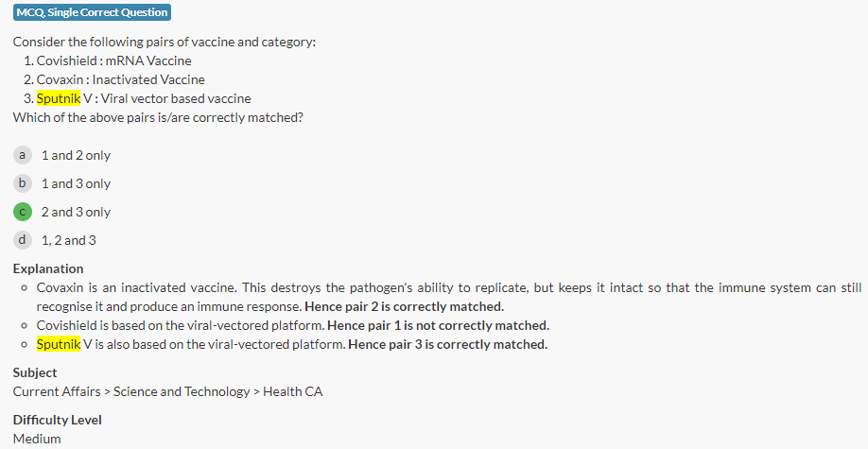Screen dimensions: 868x449
Task: Pick the "2 and 3 only" answer text
Action: tap(76, 212)
